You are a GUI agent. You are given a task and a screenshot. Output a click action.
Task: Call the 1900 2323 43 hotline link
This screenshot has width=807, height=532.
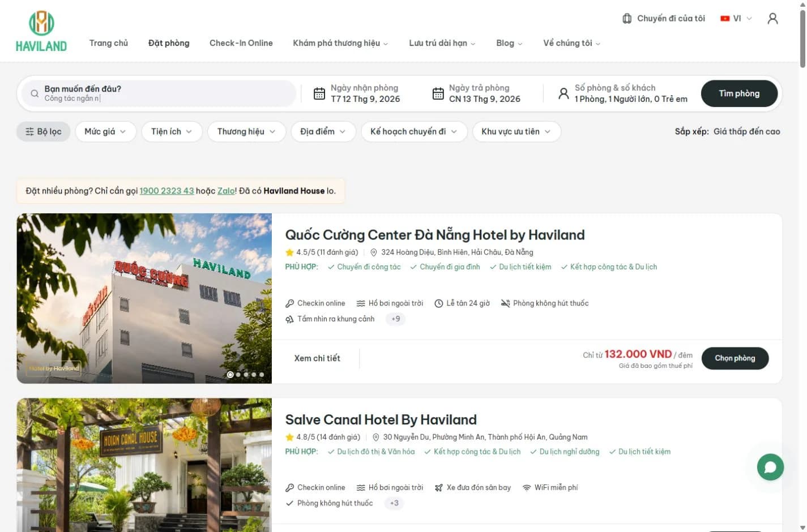pyautogui.click(x=166, y=191)
